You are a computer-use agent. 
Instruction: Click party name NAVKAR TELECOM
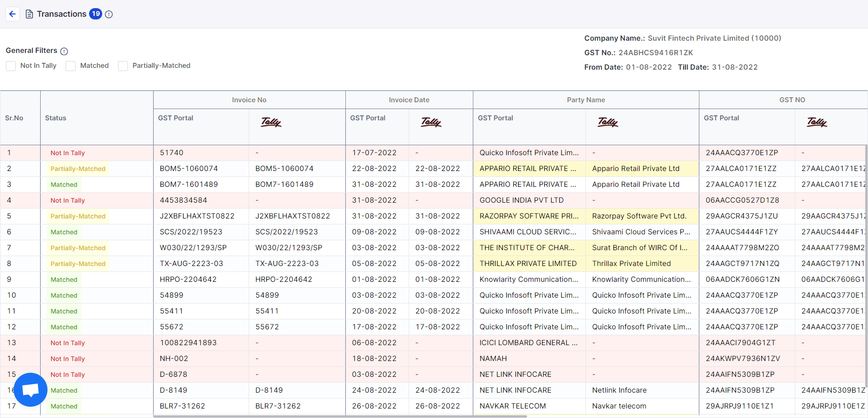click(x=513, y=406)
